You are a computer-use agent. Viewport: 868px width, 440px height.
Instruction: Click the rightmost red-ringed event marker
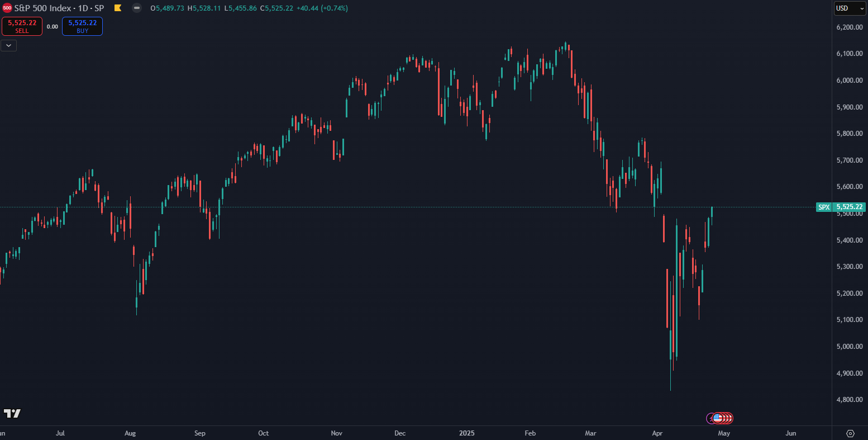[728, 418]
